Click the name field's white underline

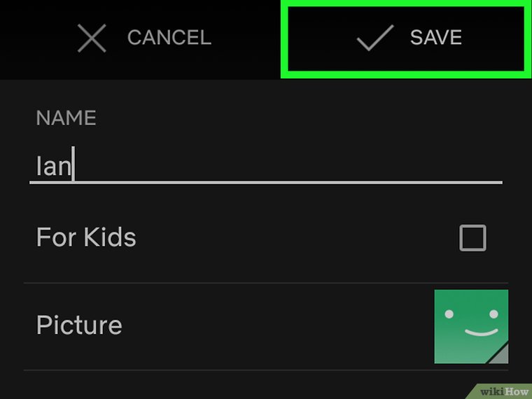(x=266, y=183)
